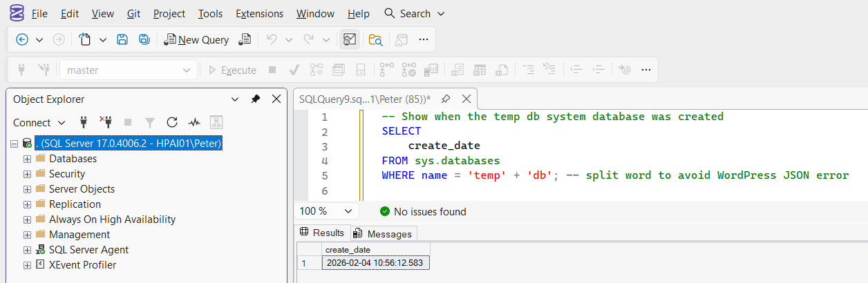Click the Save All icon
Viewport: 868px width, 283px height.
point(144,39)
